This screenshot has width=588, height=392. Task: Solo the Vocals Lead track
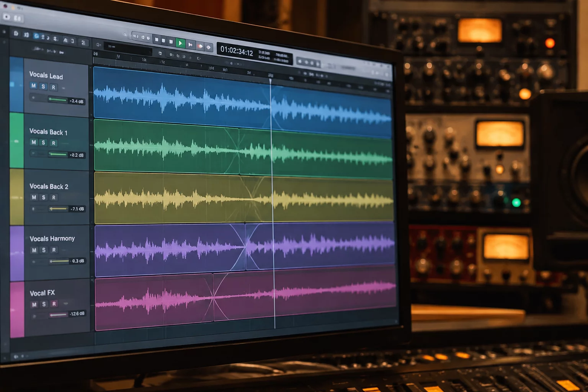[43, 87]
